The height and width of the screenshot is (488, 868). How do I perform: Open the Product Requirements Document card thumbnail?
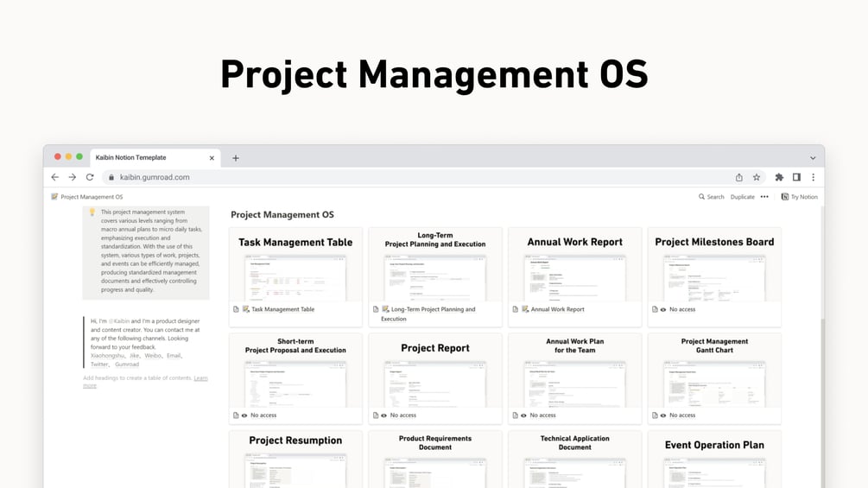(x=435, y=459)
